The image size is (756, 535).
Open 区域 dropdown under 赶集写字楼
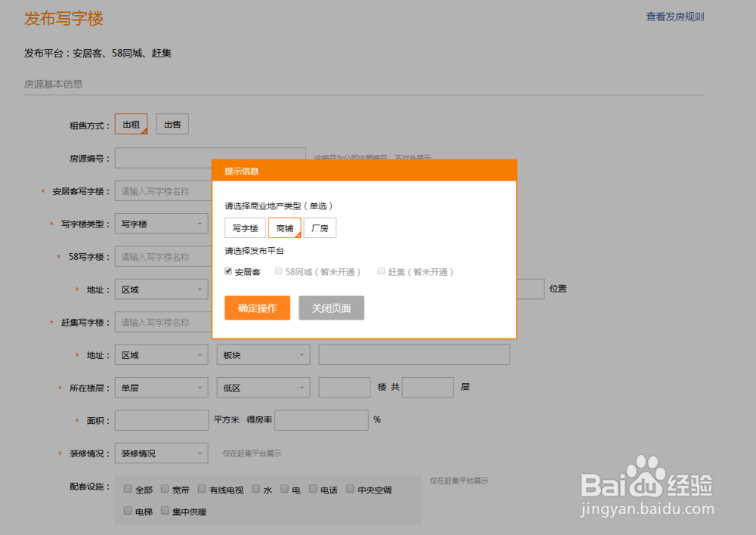coord(162,354)
